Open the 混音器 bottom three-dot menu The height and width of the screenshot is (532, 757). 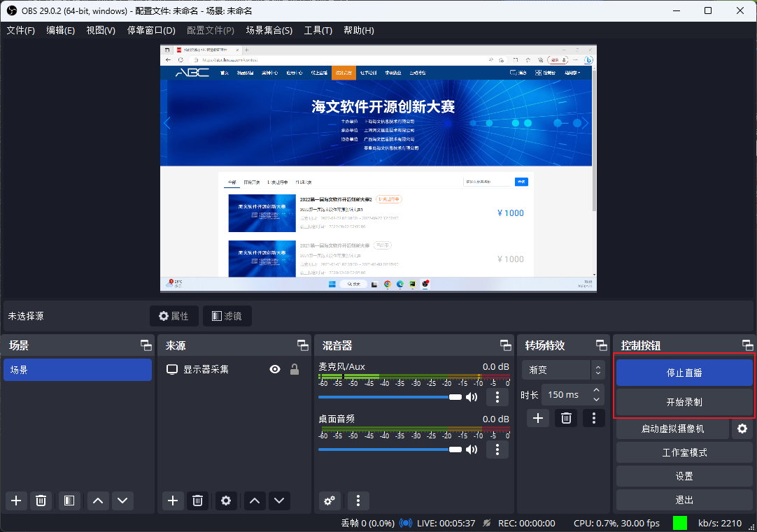[x=358, y=501]
